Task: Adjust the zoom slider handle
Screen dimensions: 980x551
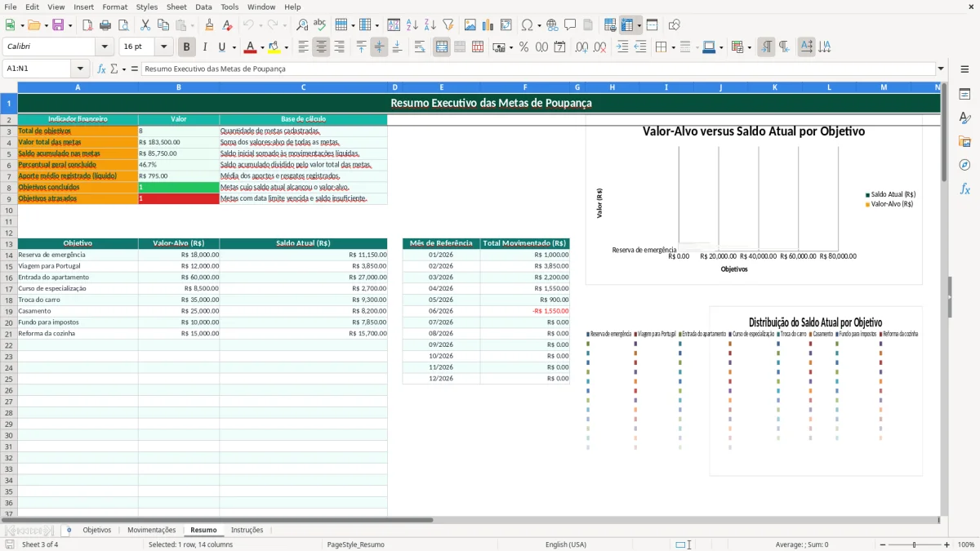Action: [x=914, y=544]
